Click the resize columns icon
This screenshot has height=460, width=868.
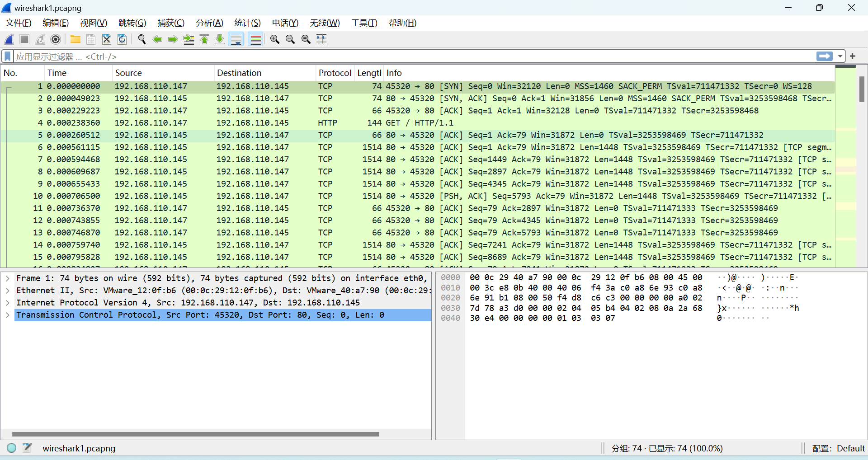click(x=321, y=39)
